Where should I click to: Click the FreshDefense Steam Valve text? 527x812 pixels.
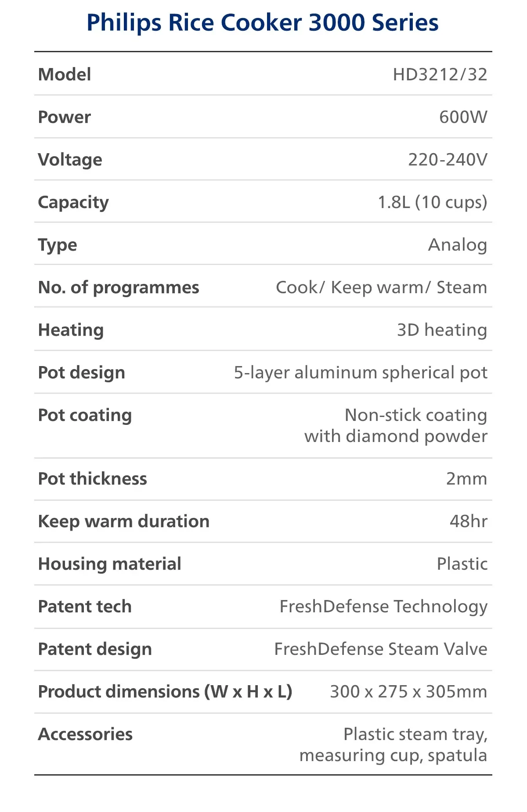tap(380, 649)
